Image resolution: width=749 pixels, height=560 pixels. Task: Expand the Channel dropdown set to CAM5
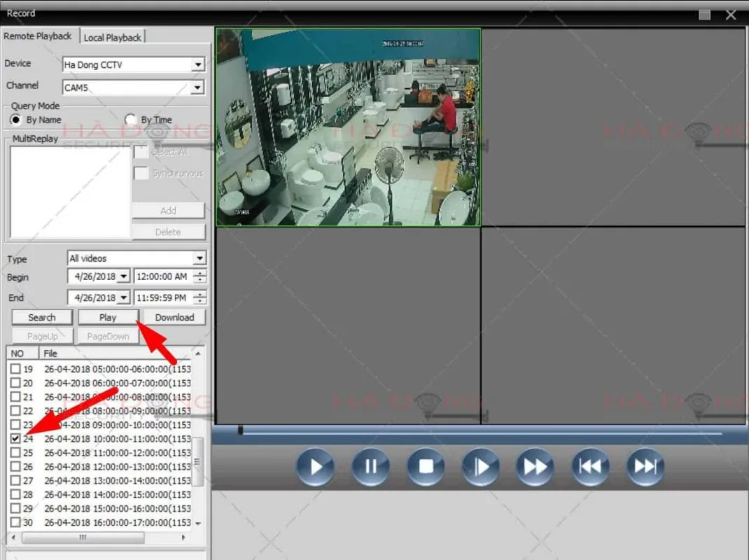pos(197,87)
